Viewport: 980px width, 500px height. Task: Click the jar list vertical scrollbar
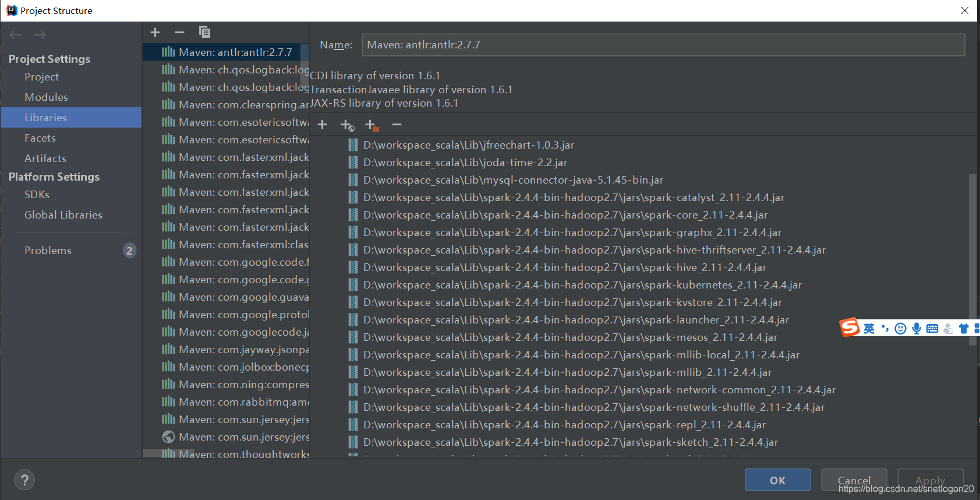click(972, 259)
